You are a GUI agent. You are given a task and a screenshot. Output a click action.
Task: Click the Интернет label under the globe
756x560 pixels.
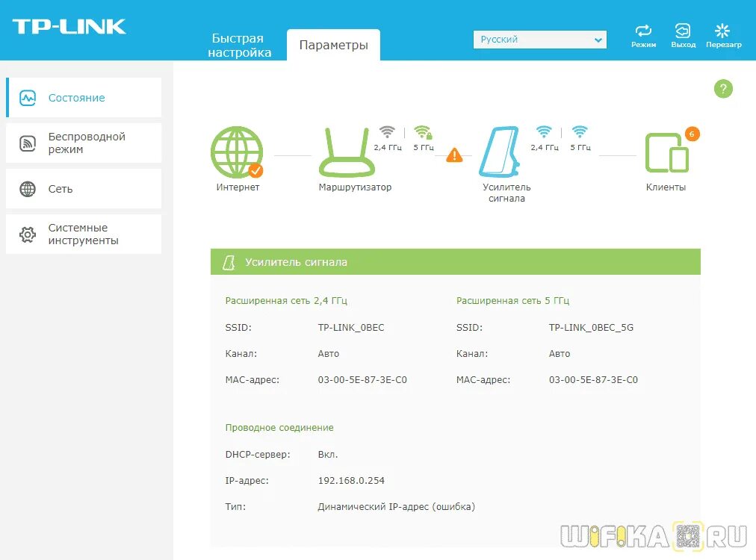click(238, 187)
